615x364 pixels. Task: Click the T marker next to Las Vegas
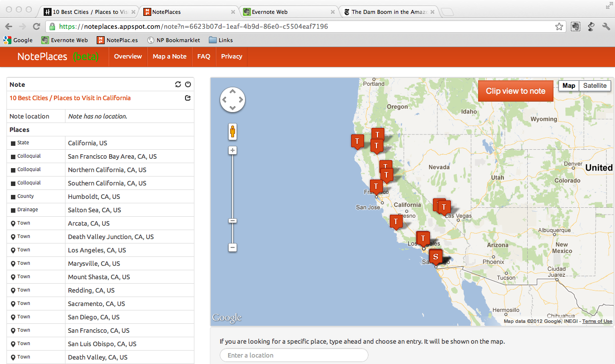click(x=444, y=208)
